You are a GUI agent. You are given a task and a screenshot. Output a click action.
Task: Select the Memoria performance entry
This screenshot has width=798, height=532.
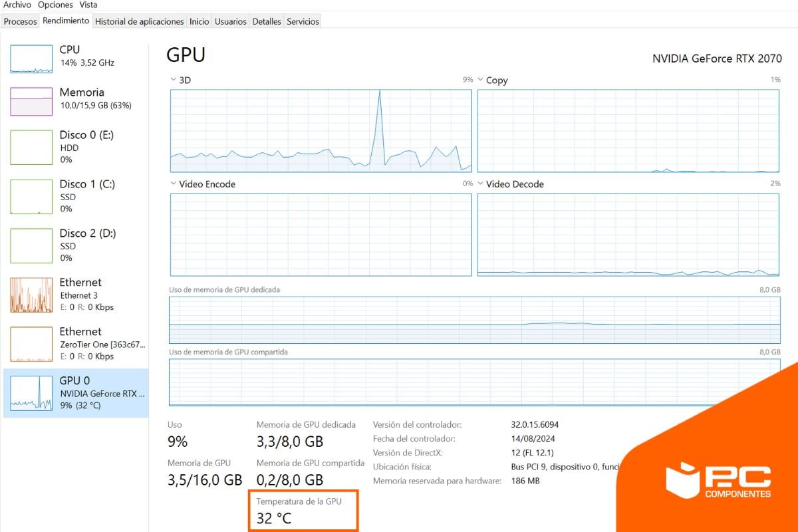76,101
